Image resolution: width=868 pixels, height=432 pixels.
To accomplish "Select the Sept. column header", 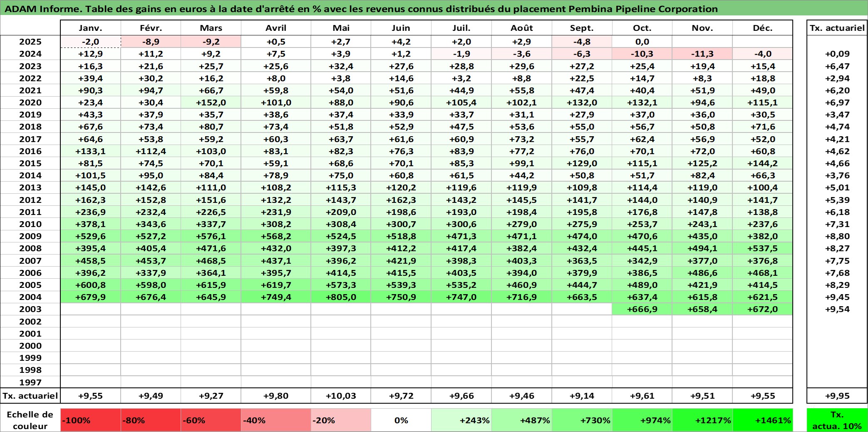I will (x=582, y=28).
